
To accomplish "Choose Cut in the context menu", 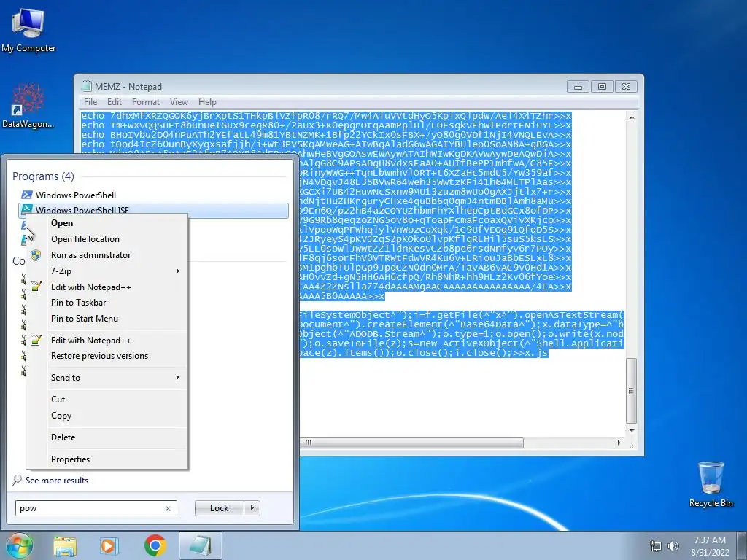I will click(107, 400).
